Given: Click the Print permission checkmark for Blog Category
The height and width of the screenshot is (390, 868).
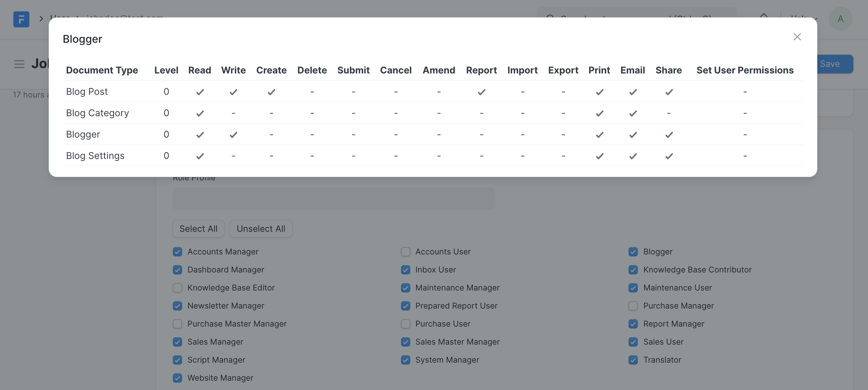Looking at the screenshot, I should click(x=599, y=113).
